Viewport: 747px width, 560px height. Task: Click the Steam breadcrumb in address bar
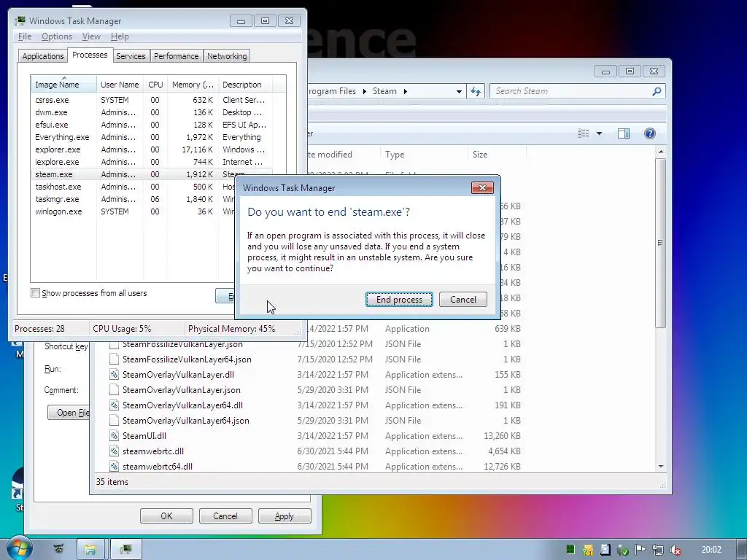[x=384, y=91]
